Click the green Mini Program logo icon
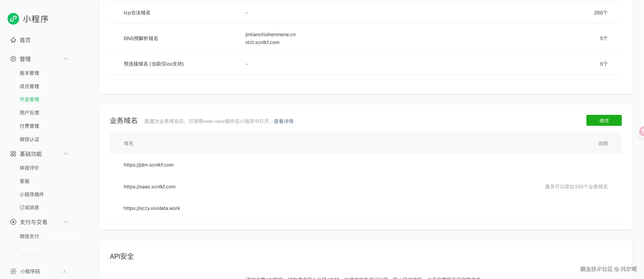644x279 pixels. coord(13,19)
